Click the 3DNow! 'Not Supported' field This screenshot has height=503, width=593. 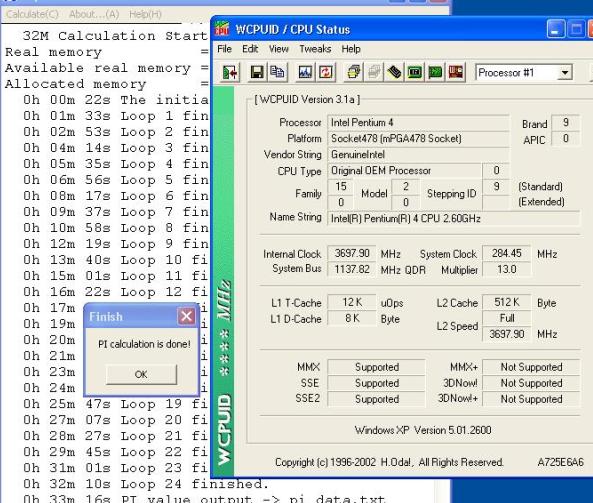click(531, 383)
